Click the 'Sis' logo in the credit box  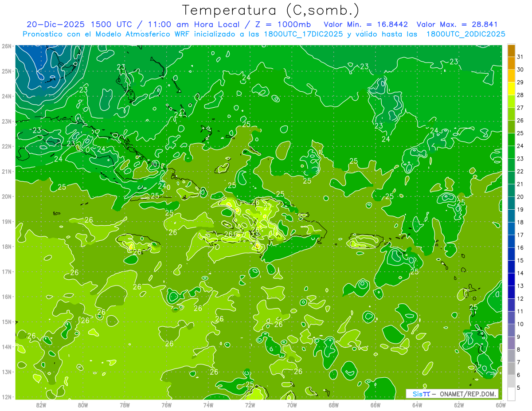[417, 394]
